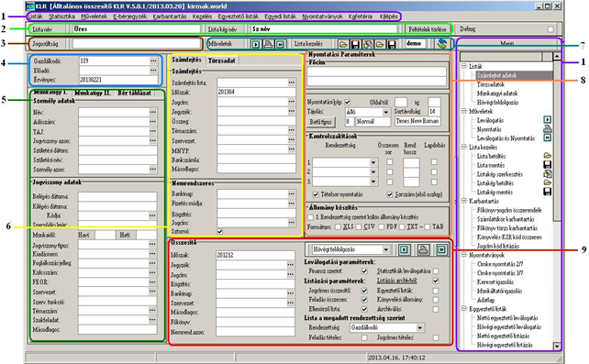Open the Statisztika menu
This screenshot has height=364, width=589.
[x=62, y=17]
